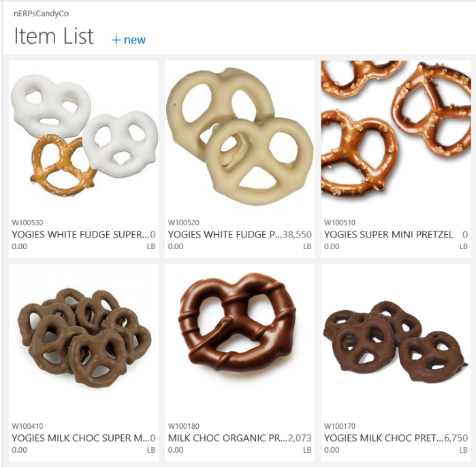
Task: Open white fudge pretzels W100530 photo
Action: [x=84, y=137]
